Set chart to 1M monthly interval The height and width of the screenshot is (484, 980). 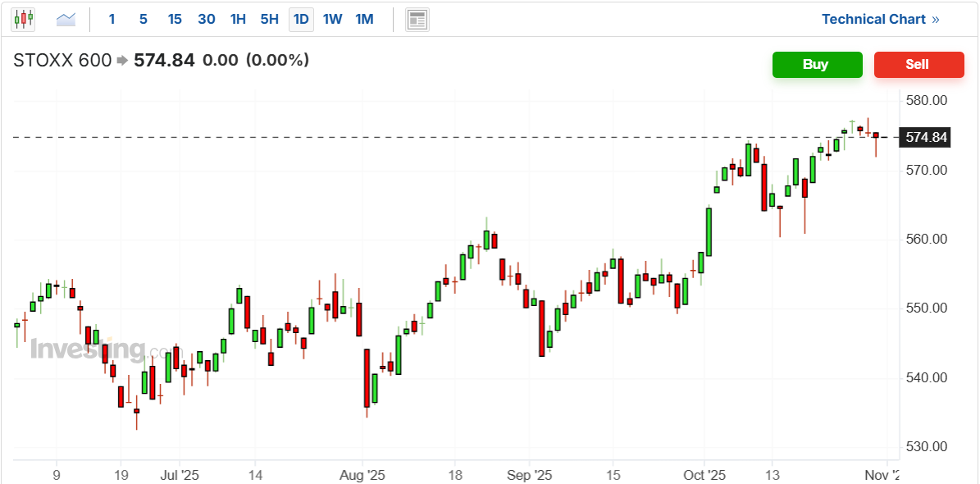(x=364, y=19)
